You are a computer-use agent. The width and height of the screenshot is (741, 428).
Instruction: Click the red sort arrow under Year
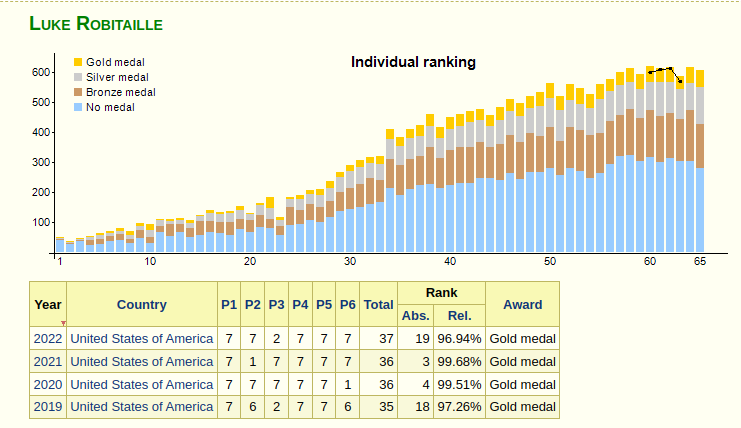pos(63,324)
